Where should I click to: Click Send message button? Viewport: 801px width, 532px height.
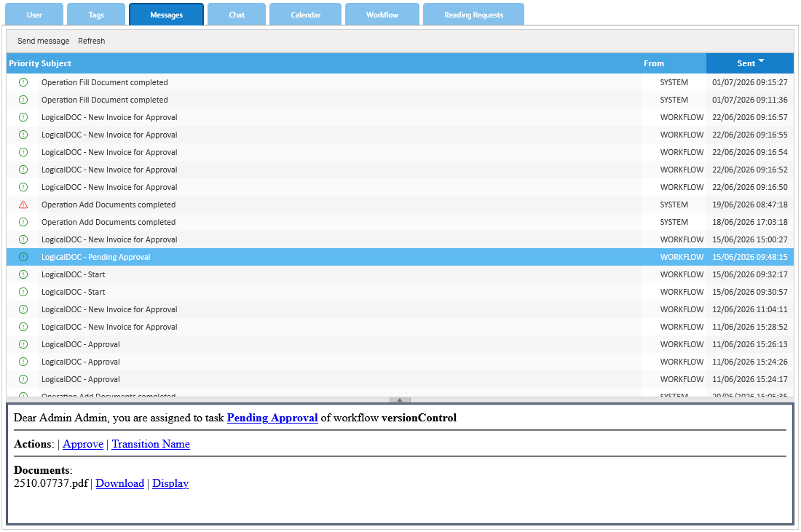(x=44, y=41)
